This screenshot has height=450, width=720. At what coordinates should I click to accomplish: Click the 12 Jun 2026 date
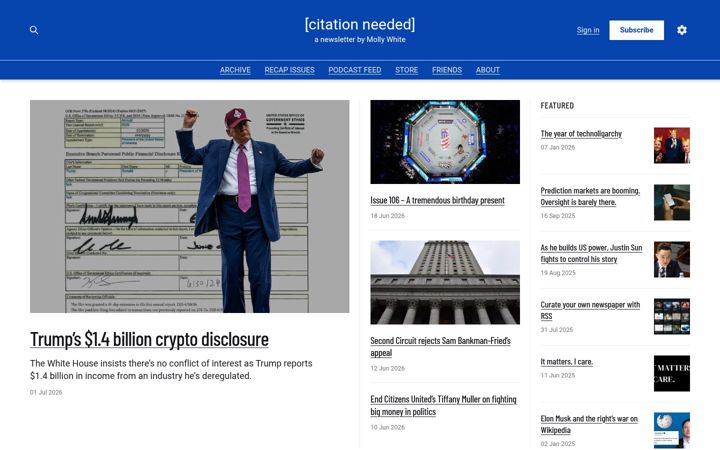tap(388, 368)
